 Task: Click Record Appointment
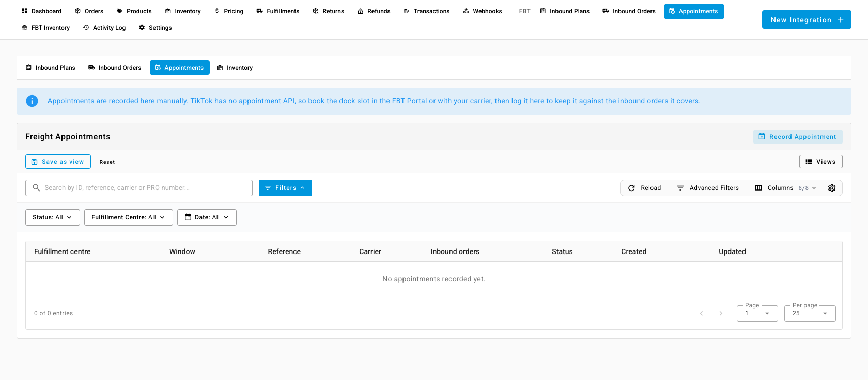pyautogui.click(x=798, y=137)
